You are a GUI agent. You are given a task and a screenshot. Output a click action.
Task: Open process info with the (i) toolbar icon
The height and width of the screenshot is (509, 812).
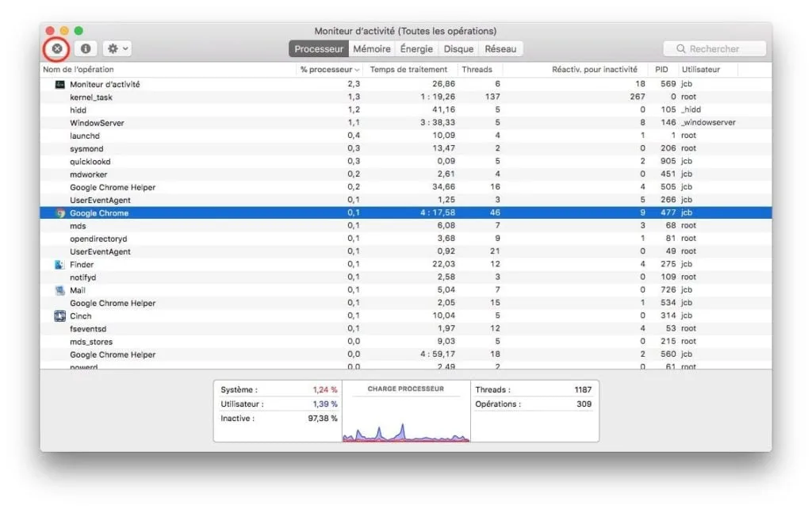pyautogui.click(x=85, y=48)
